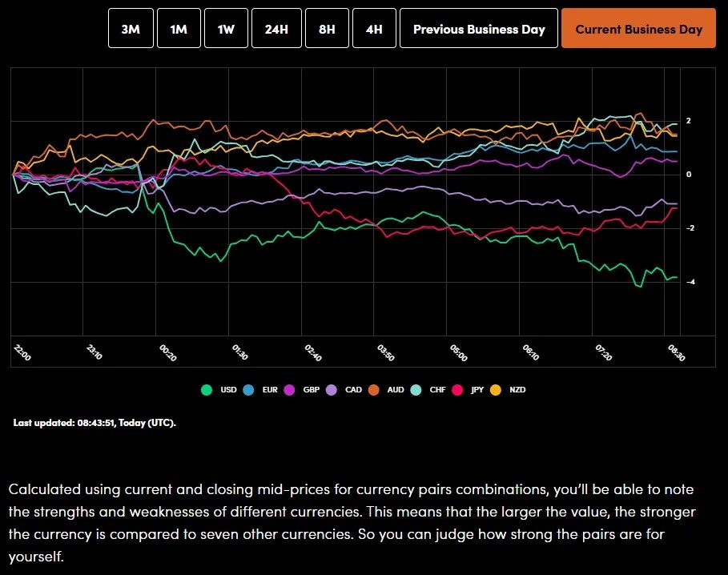
Task: Click the teal CHF legend dot
Action: (416, 390)
